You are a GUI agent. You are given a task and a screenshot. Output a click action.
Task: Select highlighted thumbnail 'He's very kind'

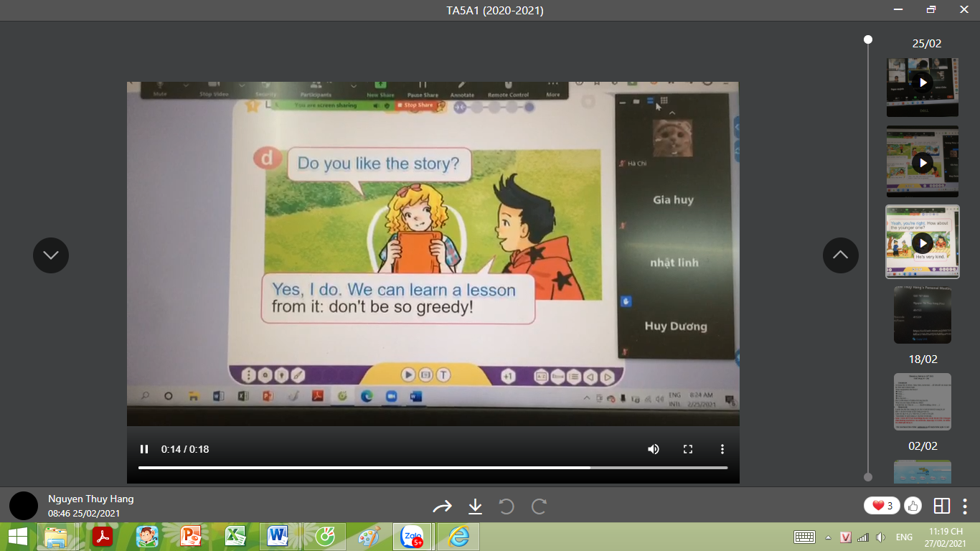point(923,242)
